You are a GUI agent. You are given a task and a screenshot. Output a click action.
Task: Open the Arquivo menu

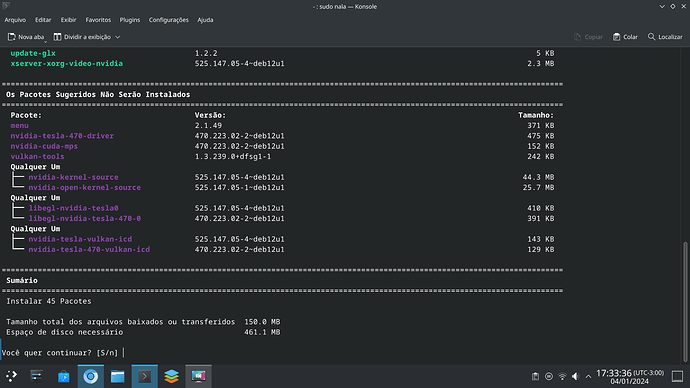15,20
